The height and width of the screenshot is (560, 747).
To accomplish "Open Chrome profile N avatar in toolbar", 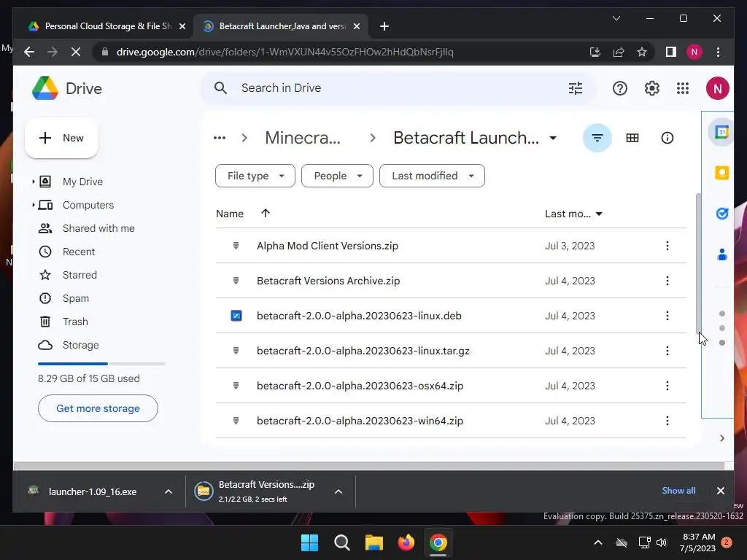I will click(x=694, y=52).
